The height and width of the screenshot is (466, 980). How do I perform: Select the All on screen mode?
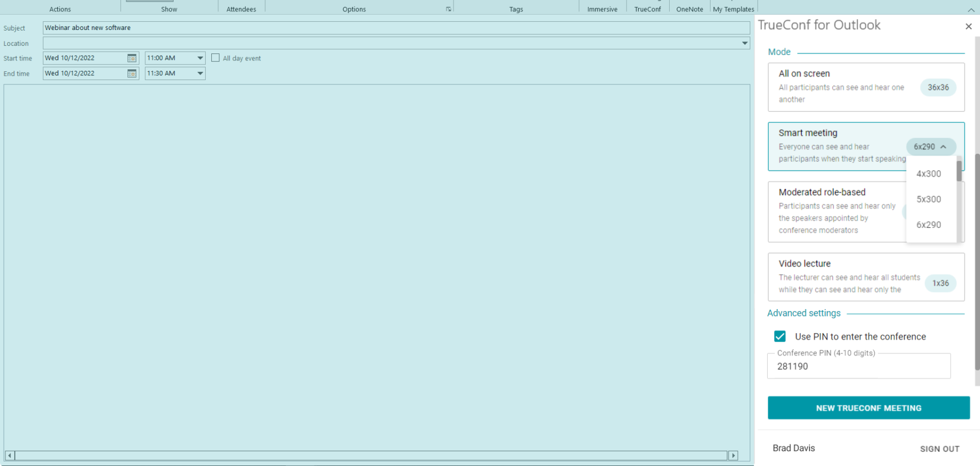(x=866, y=87)
